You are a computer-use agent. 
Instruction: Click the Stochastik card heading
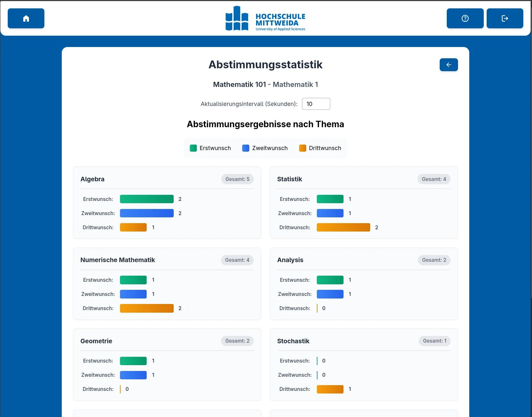point(293,341)
